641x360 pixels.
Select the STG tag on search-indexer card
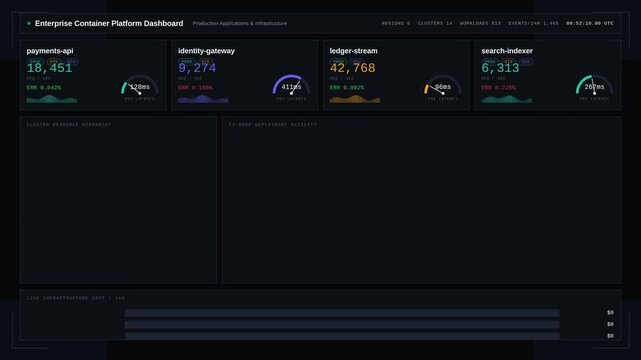coord(509,61)
